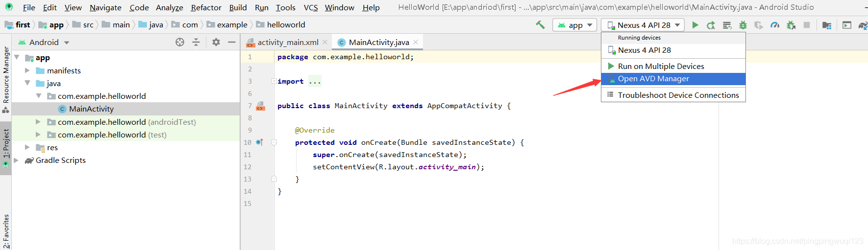Click the Android Studio logo icon
The height and width of the screenshot is (250, 868).
(x=9, y=7)
